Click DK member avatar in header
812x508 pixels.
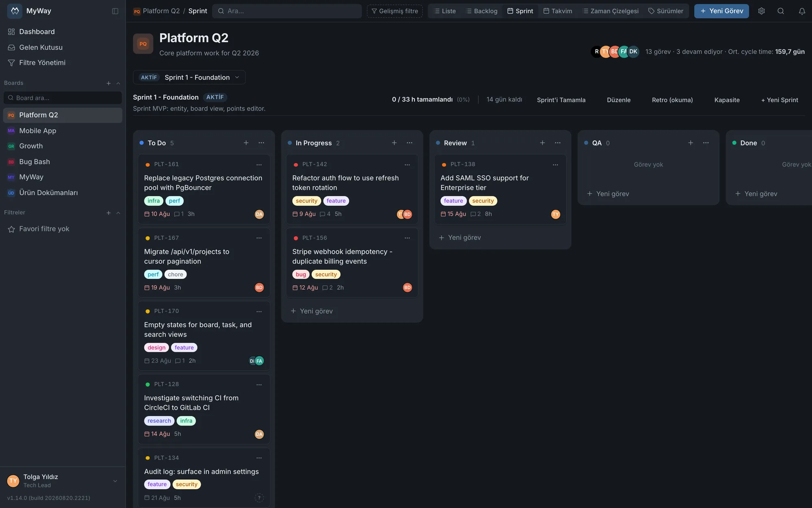tap(633, 52)
